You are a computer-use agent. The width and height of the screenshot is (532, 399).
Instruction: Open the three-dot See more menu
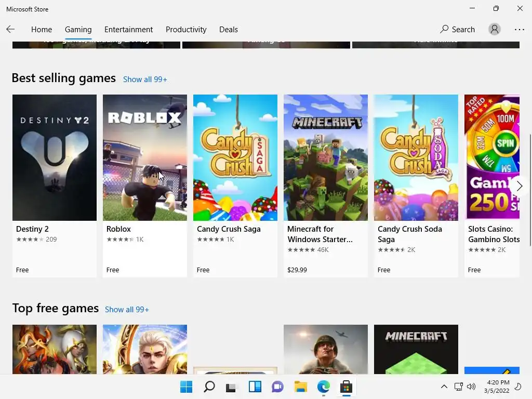pos(519,30)
